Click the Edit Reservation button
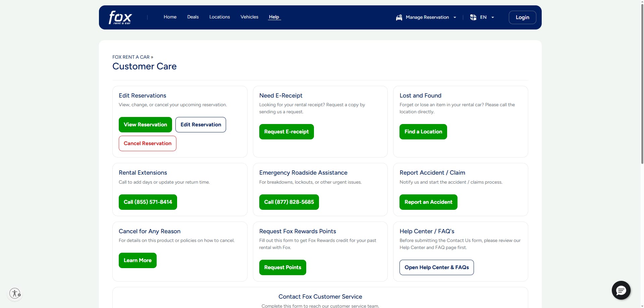Image resolution: width=644 pixels, height=308 pixels. [201, 125]
